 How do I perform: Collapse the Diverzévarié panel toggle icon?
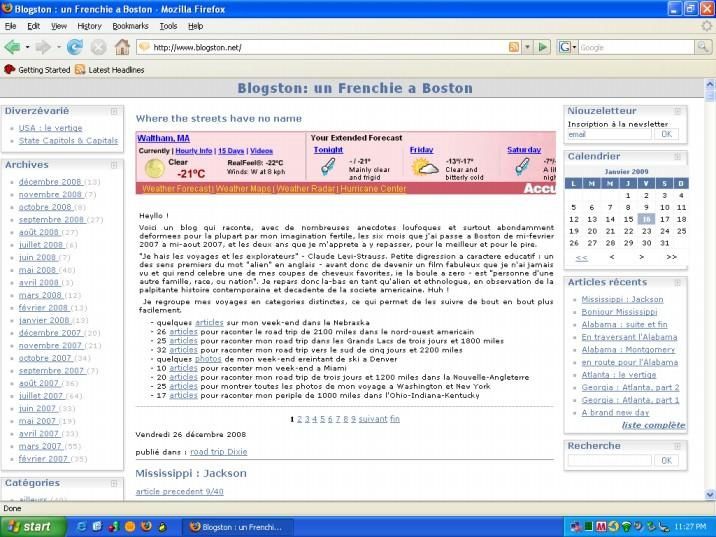pos(114,111)
